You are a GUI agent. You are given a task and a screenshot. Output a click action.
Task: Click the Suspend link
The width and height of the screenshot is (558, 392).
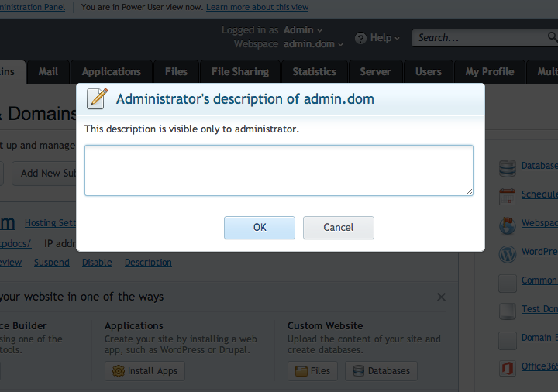coord(52,263)
